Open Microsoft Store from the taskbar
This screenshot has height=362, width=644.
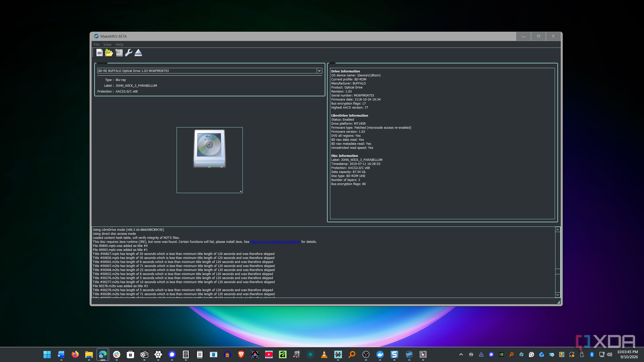tap(130, 354)
